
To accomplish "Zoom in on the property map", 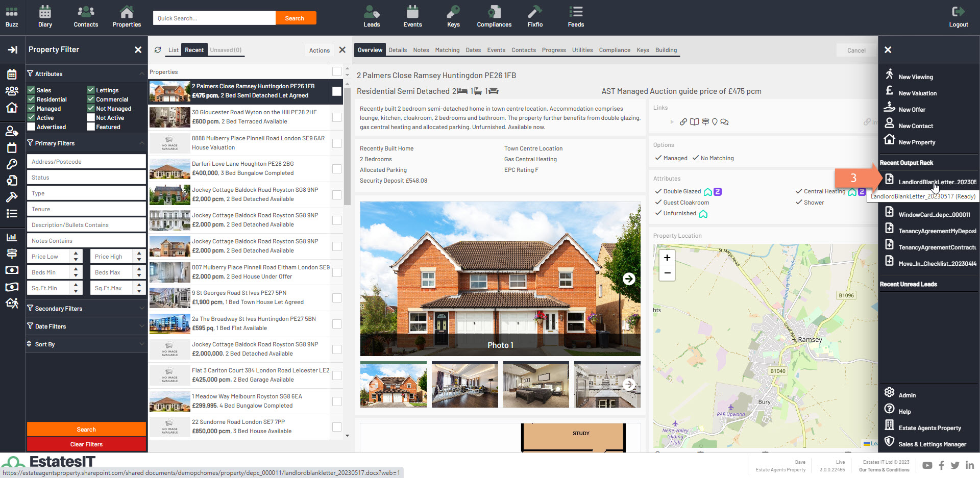I will pos(667,258).
